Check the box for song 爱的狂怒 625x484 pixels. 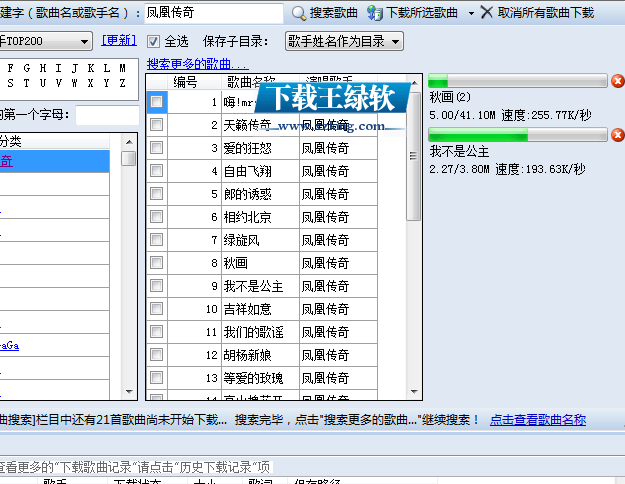[x=157, y=148]
